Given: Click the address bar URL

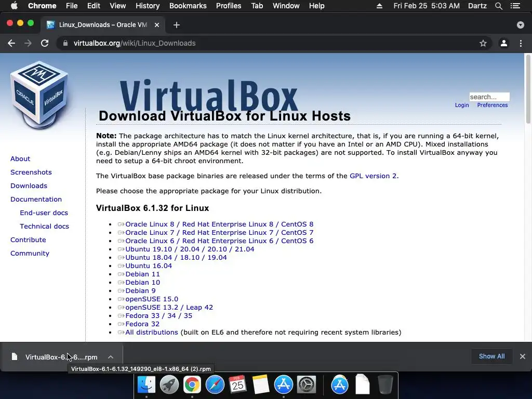Looking at the screenshot, I should click(135, 43).
